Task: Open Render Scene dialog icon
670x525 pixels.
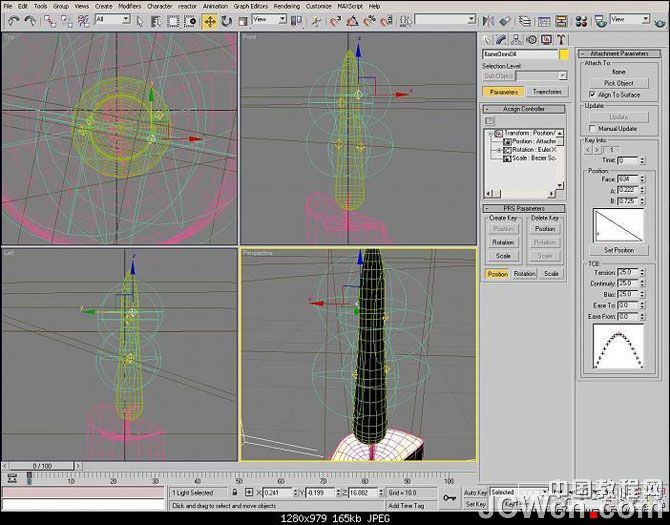Action: click(x=601, y=21)
